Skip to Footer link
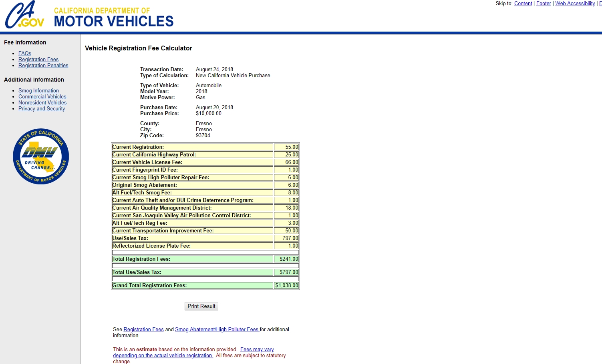The width and height of the screenshot is (602, 364). tap(544, 4)
